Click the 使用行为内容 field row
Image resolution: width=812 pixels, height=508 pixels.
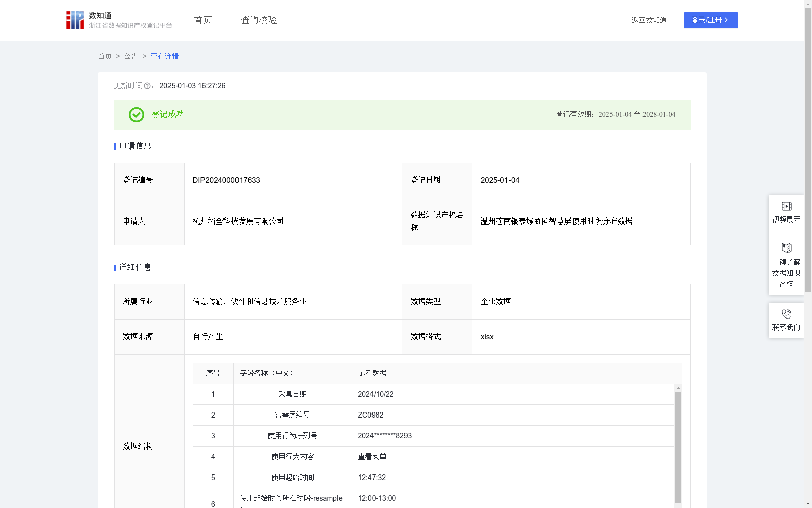(x=433, y=457)
